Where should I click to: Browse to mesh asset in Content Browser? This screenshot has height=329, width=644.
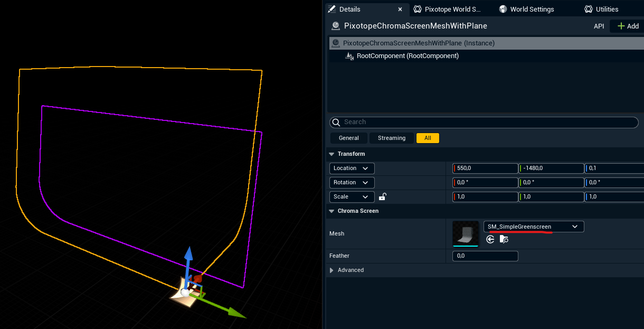pyautogui.click(x=504, y=239)
